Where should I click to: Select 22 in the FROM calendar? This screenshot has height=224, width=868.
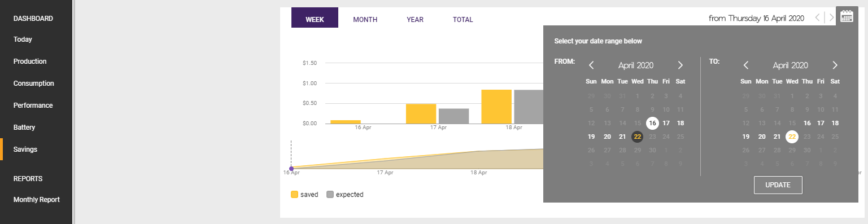point(638,137)
